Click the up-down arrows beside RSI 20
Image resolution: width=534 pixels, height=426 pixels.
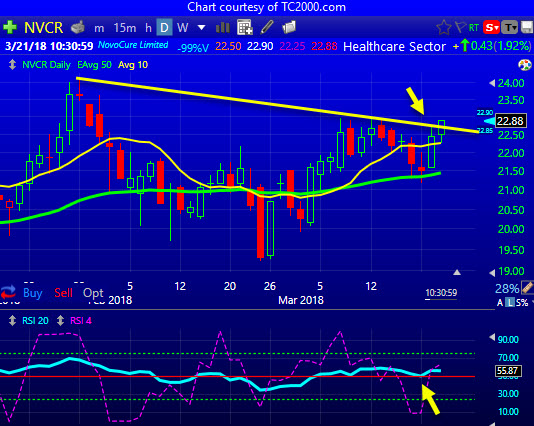point(12,320)
